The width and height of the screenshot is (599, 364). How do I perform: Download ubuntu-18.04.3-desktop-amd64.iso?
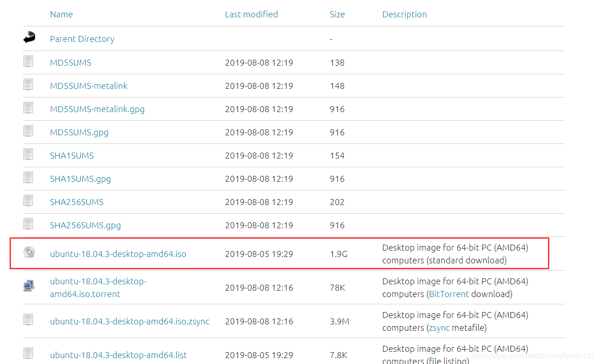118,254
